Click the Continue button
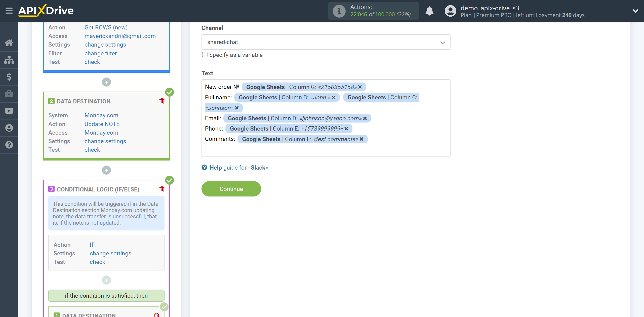 click(x=231, y=189)
